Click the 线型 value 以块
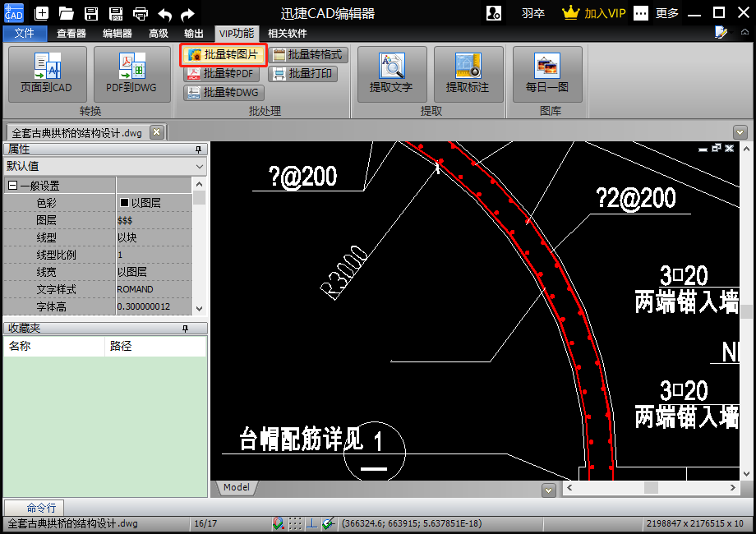756x534 pixels. pos(154,237)
